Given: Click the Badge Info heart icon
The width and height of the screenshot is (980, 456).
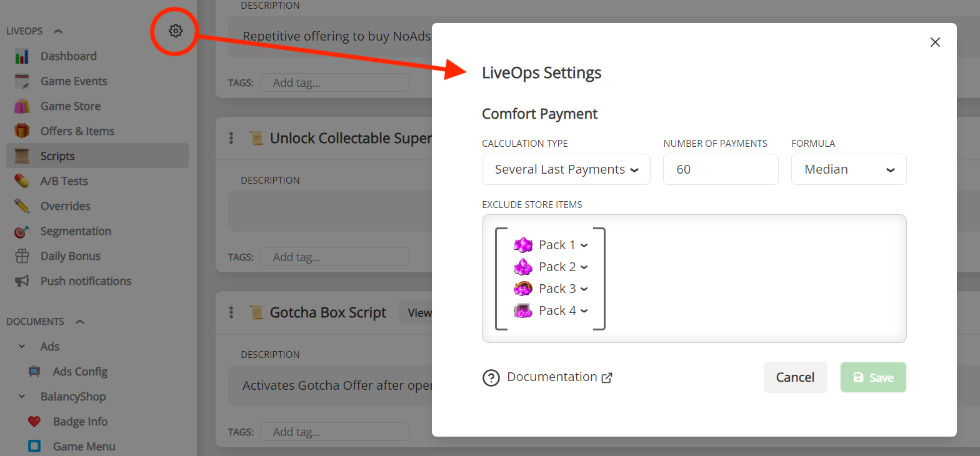Looking at the screenshot, I should (x=34, y=422).
